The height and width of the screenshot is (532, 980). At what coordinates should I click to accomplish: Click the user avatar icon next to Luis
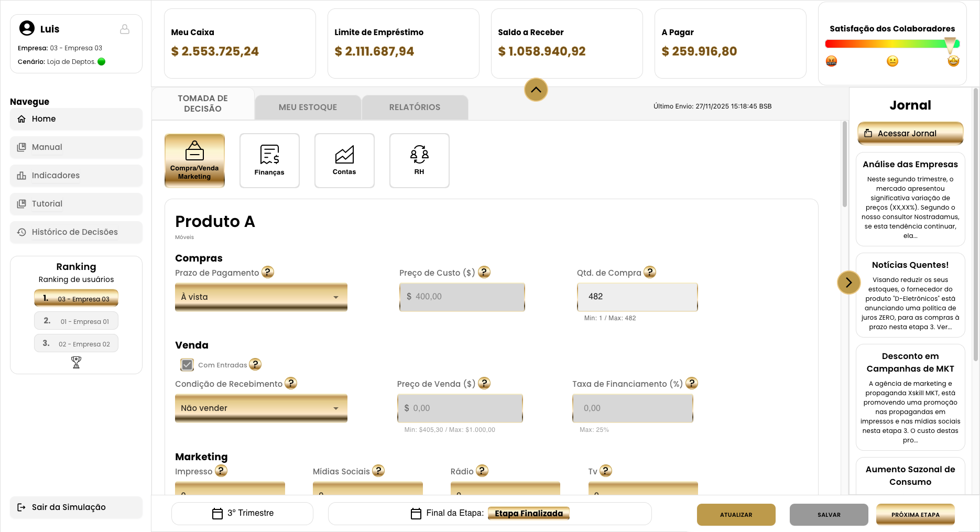(27, 28)
